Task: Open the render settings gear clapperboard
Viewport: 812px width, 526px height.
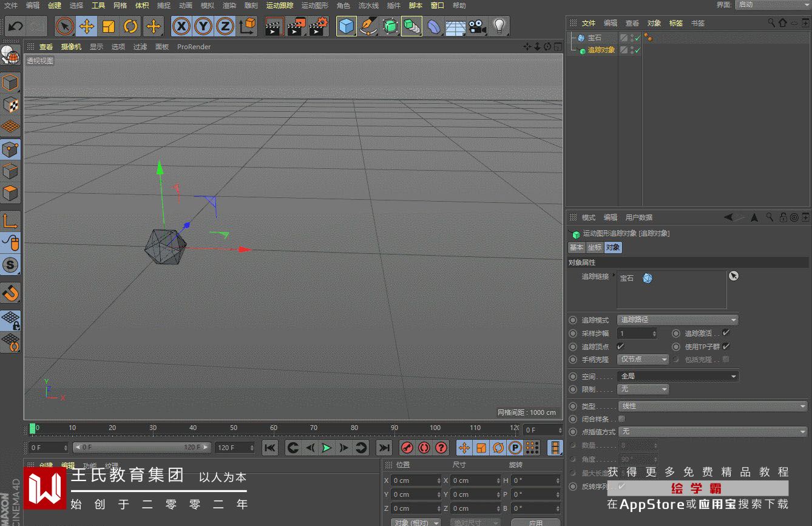Action: [x=318, y=26]
